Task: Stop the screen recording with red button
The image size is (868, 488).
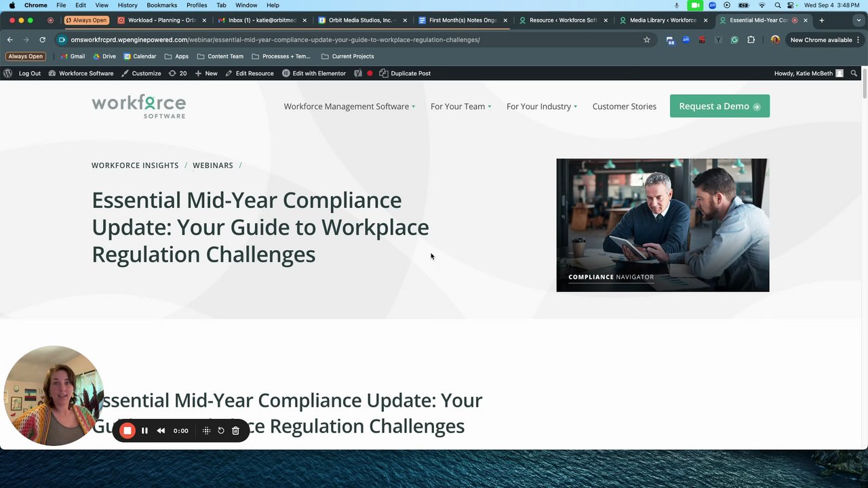Action: point(127,430)
